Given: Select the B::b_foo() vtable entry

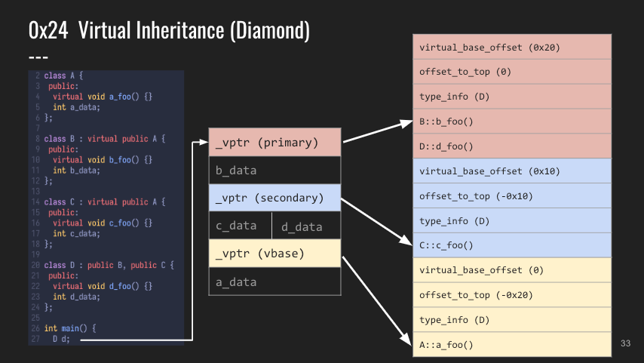Looking at the screenshot, I should click(512, 122).
